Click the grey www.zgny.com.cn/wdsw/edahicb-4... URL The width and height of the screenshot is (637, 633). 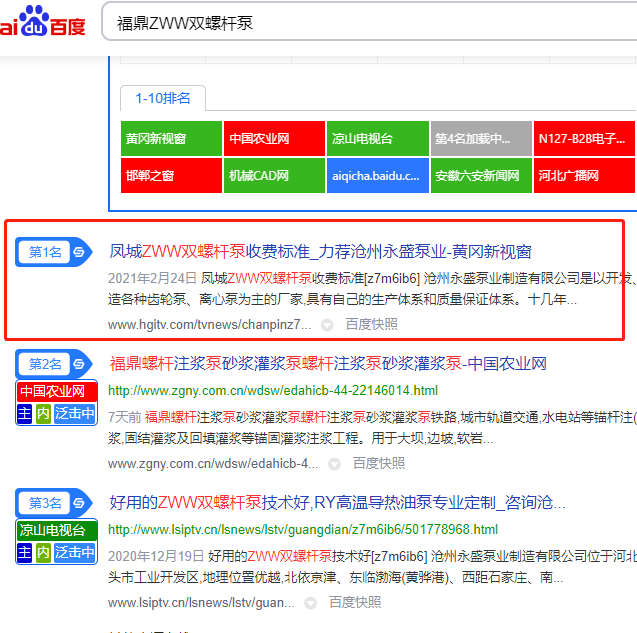pyautogui.click(x=213, y=464)
